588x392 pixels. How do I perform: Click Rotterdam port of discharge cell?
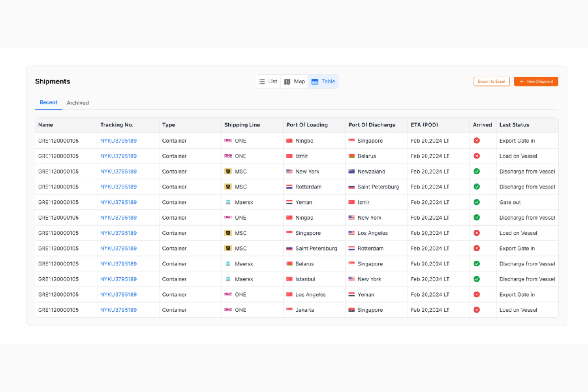click(377, 248)
